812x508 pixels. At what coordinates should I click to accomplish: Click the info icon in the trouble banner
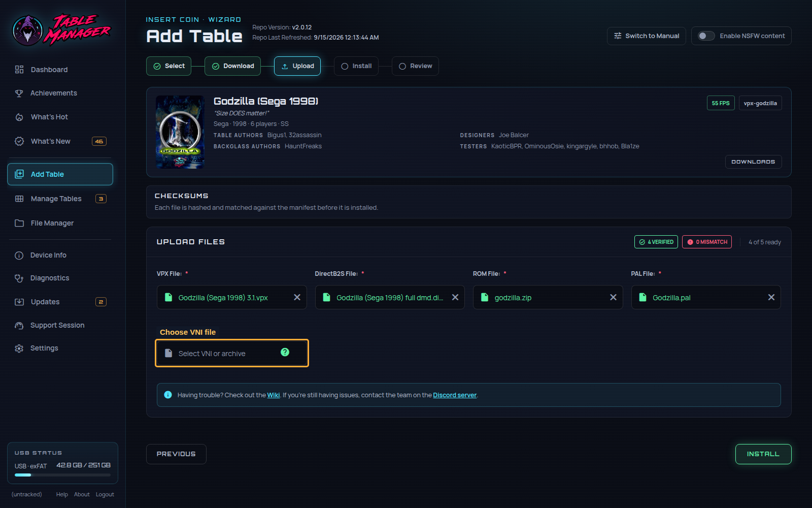(x=168, y=395)
